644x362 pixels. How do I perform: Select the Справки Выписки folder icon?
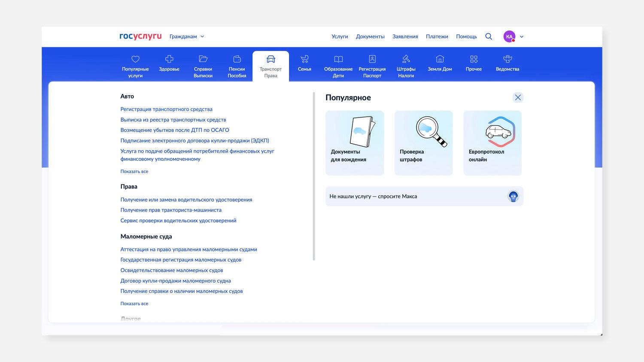[203, 59]
